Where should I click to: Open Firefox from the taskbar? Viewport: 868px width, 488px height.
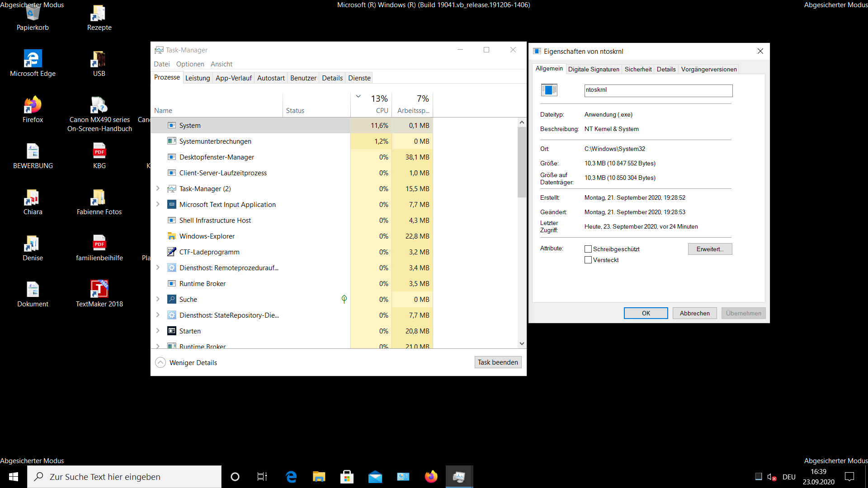(431, 477)
